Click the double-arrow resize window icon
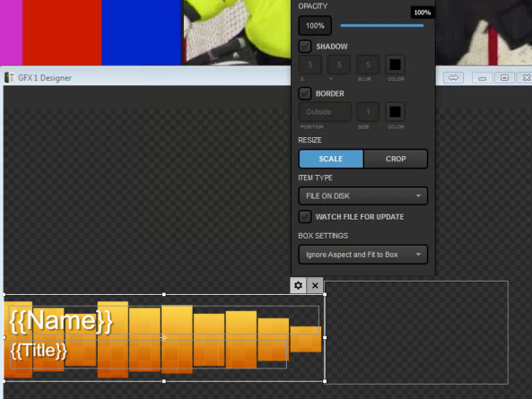 453,78
